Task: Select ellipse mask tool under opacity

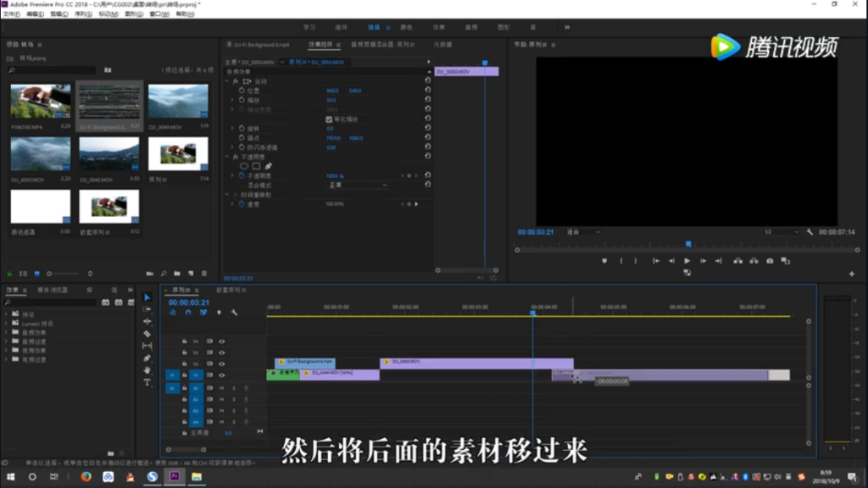Action: pos(244,166)
